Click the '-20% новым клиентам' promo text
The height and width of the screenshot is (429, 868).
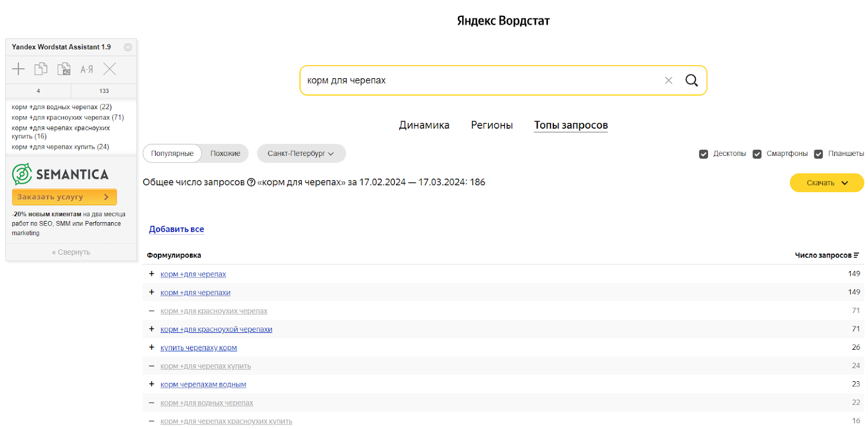click(x=47, y=214)
